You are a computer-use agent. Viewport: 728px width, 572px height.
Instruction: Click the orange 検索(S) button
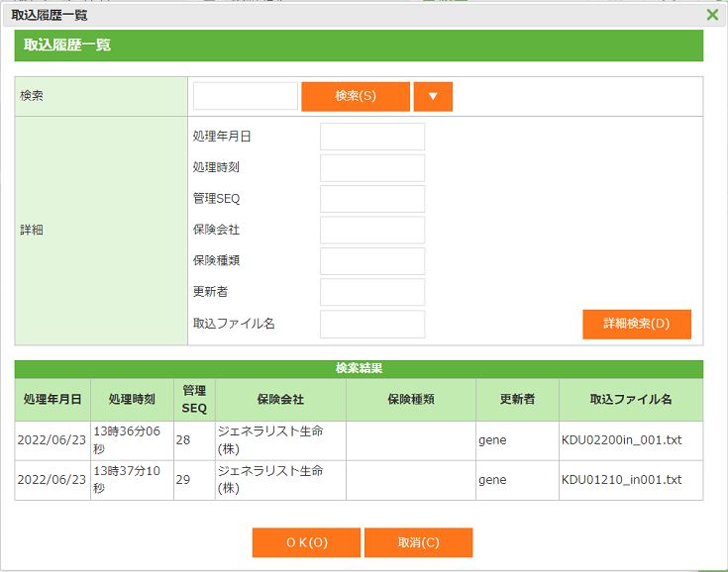pyautogui.click(x=355, y=96)
